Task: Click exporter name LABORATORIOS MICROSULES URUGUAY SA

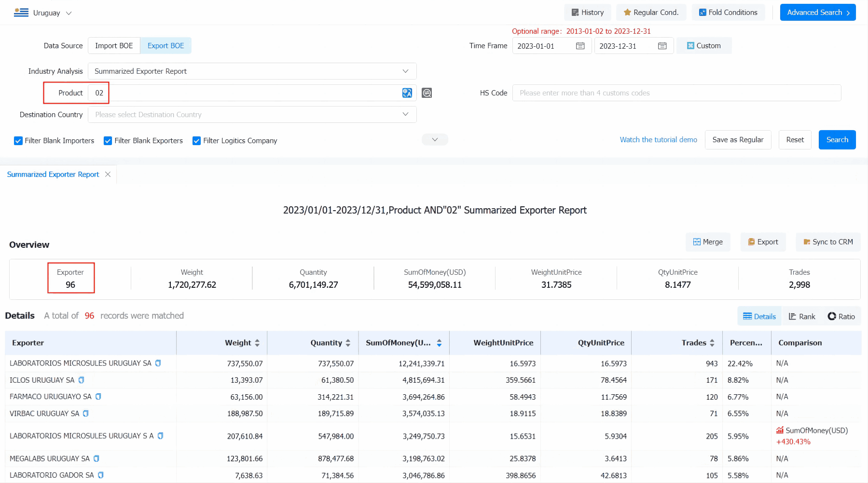Action: point(81,363)
